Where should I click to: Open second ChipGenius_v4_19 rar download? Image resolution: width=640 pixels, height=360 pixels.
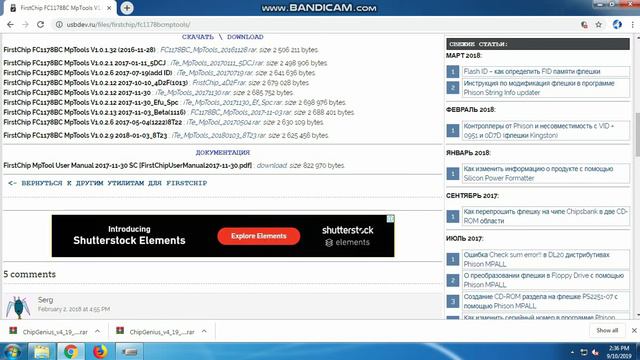click(156, 332)
